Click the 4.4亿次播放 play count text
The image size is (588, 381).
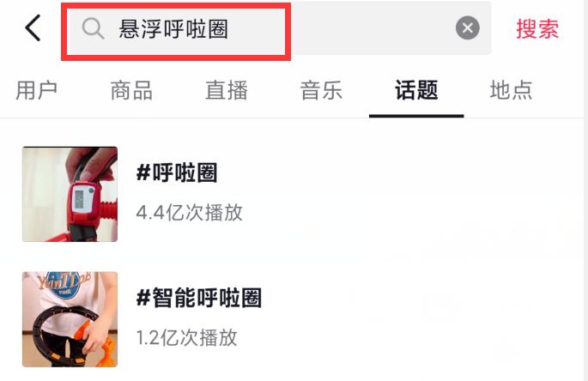[190, 213]
